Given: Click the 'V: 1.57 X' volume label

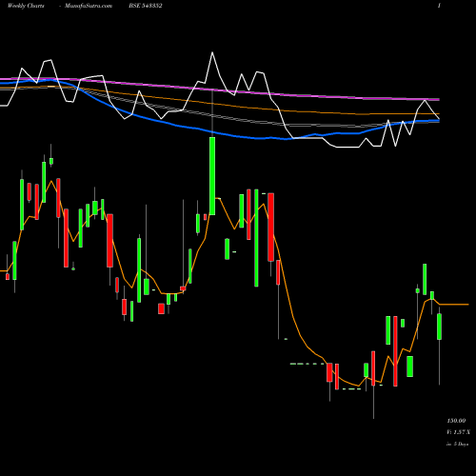Looking at the screenshot, I should tap(458, 432).
